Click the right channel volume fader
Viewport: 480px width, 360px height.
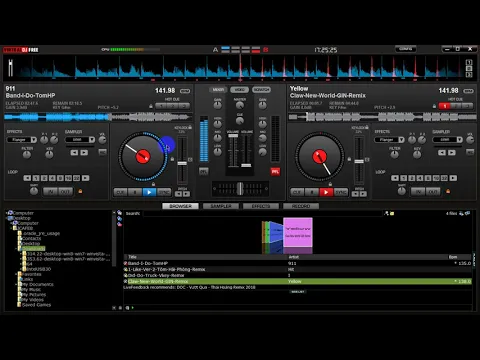pos(246,165)
